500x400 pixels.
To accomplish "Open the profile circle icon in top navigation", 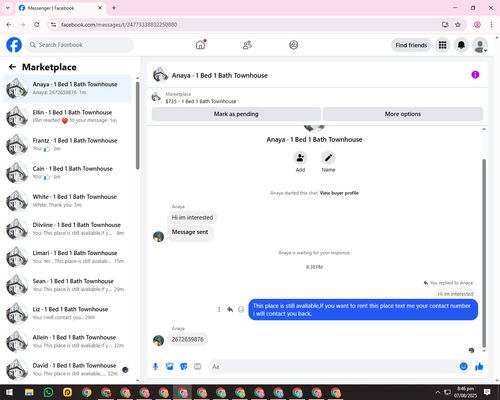I will point(294,45).
